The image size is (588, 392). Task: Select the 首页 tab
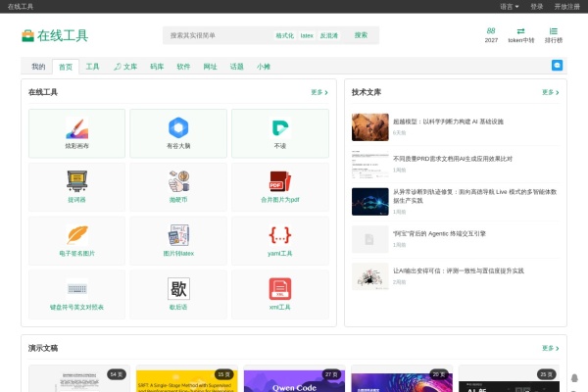66,67
